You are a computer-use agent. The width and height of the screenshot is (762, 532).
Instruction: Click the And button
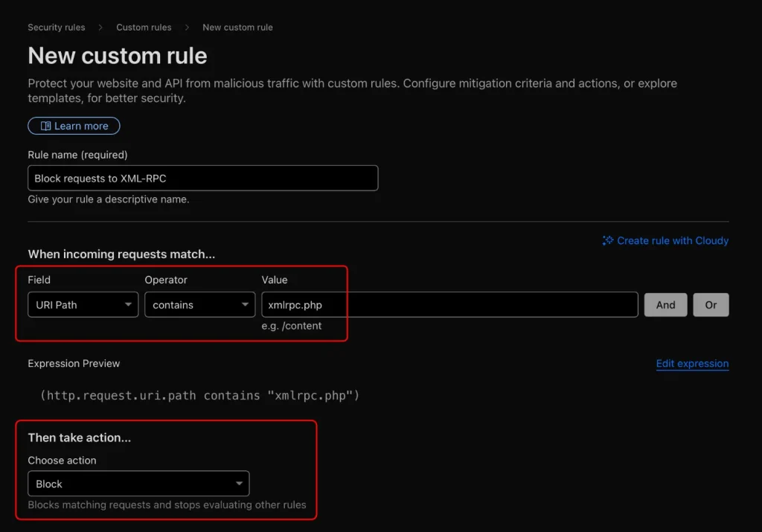665,304
